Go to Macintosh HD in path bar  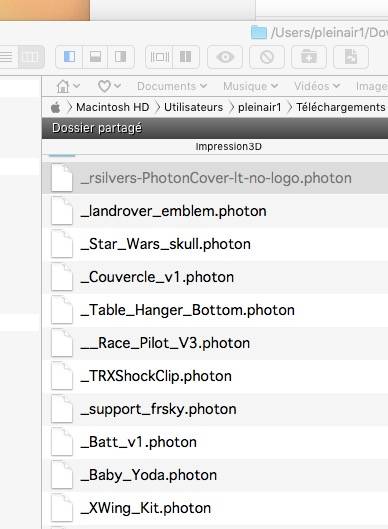(x=113, y=107)
